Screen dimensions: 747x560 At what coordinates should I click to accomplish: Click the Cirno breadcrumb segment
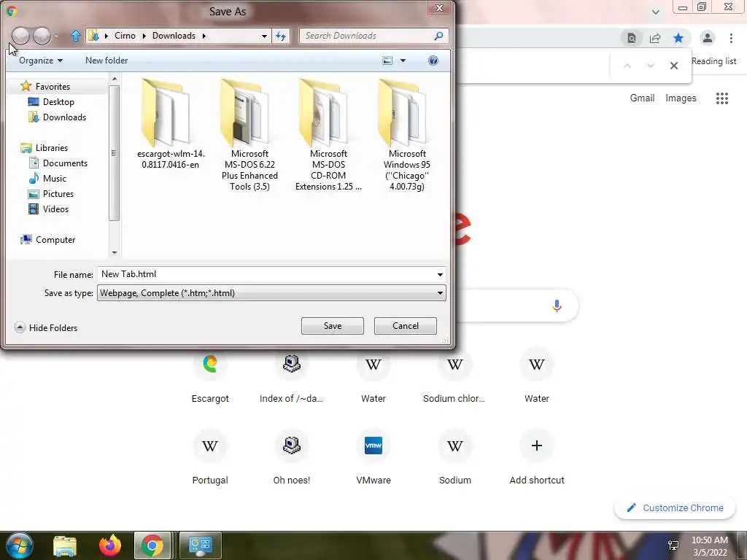tap(125, 36)
